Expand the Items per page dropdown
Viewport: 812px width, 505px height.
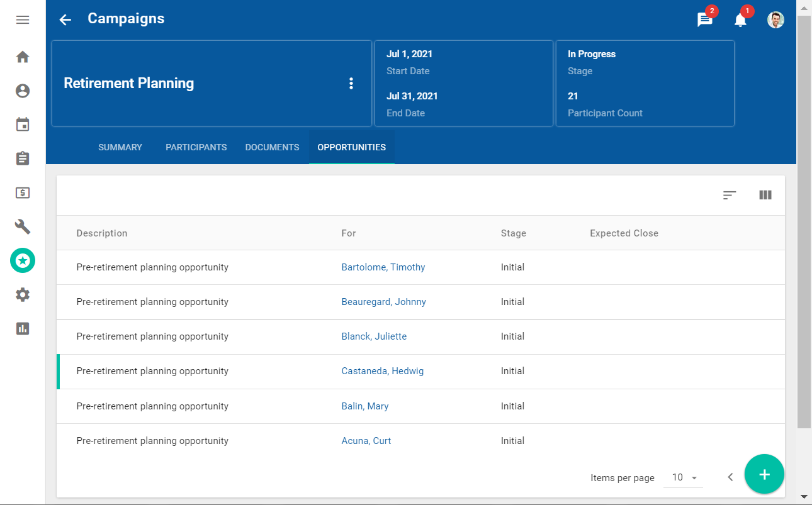point(684,478)
